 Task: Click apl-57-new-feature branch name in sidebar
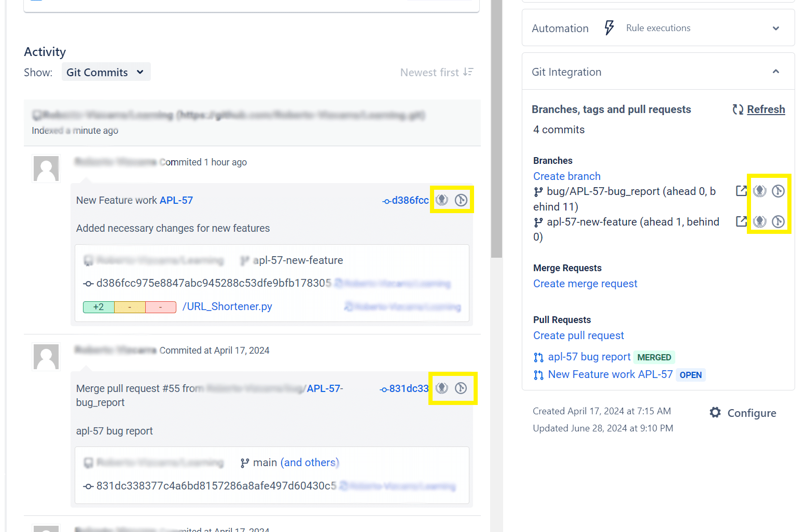[626, 229]
